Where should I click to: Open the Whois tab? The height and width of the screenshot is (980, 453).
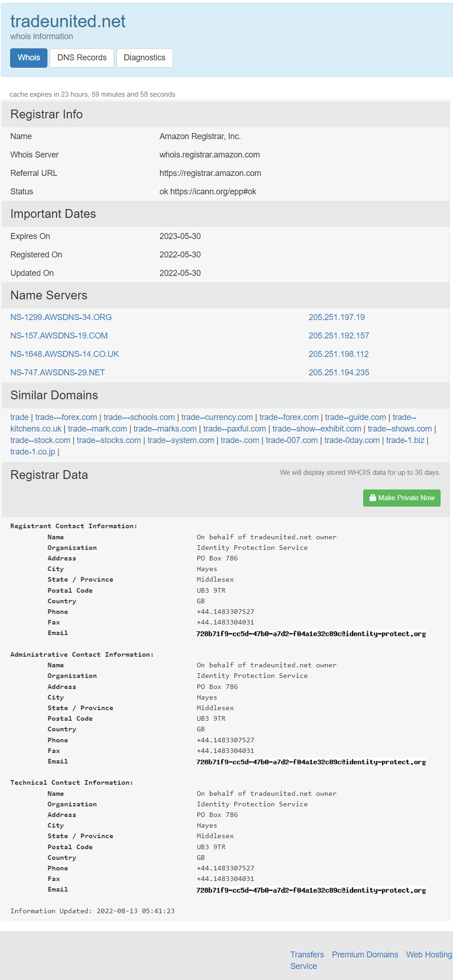29,58
